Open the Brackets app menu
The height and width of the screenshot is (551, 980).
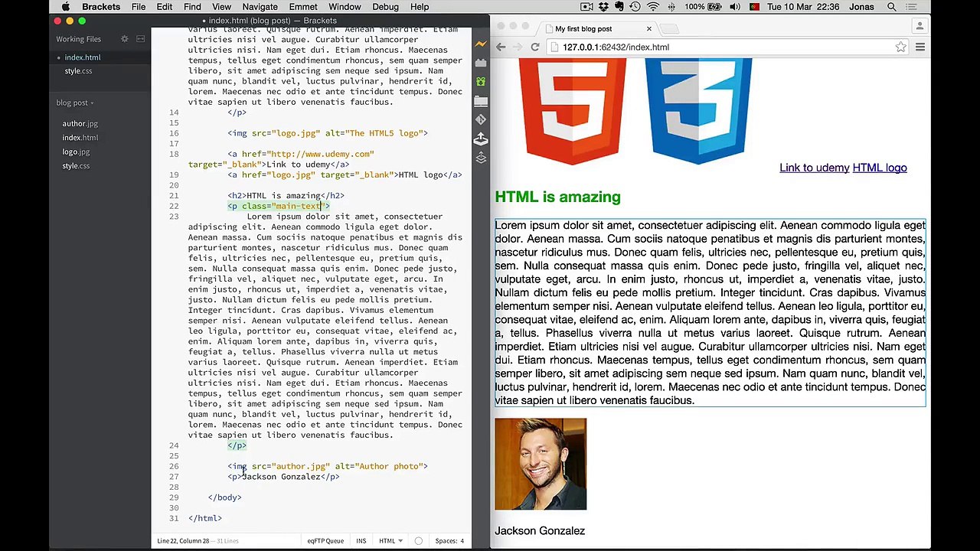point(101,7)
